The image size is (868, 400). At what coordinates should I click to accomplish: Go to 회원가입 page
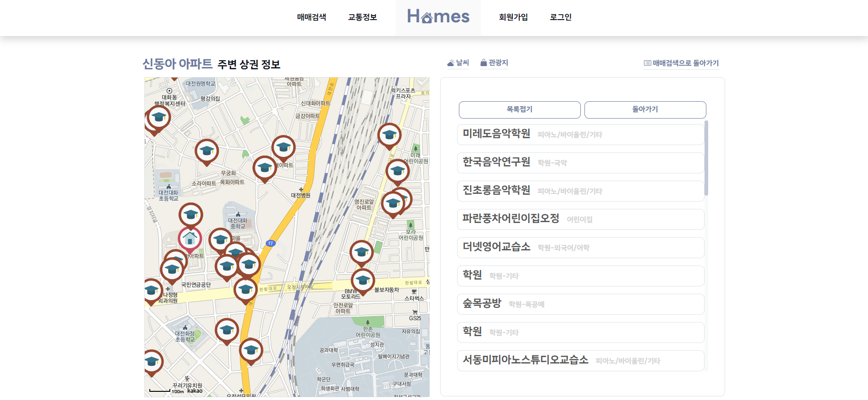coord(513,17)
